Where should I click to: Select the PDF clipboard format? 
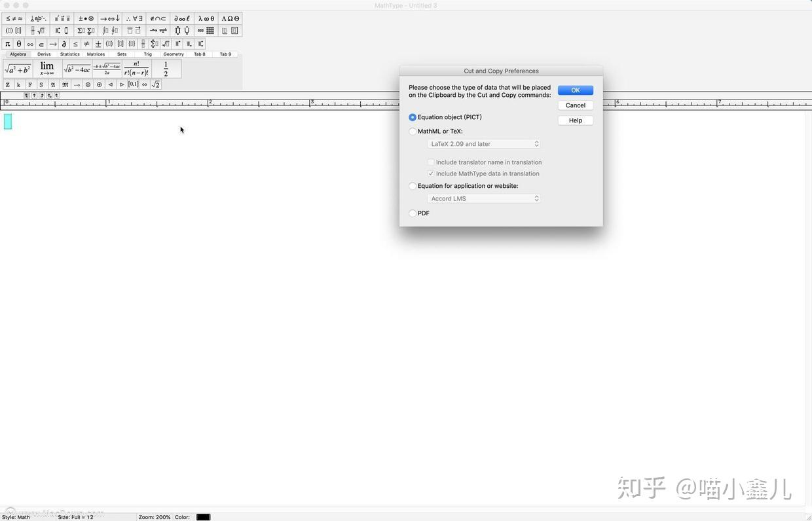(413, 213)
